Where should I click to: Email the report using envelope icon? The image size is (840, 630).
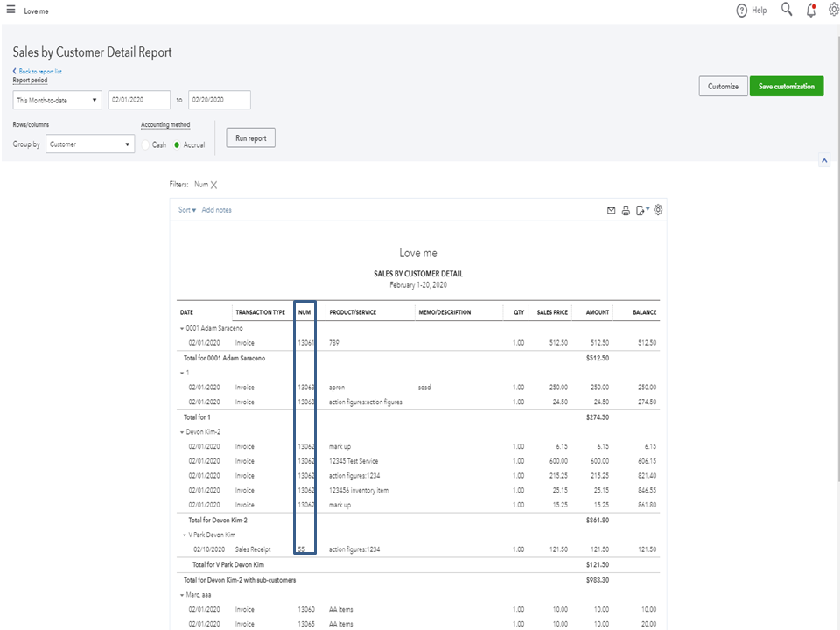[x=611, y=210]
